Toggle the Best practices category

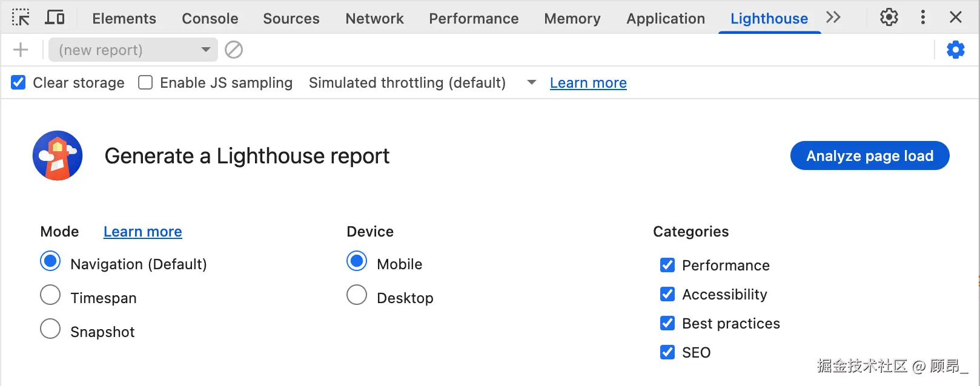[x=667, y=323]
